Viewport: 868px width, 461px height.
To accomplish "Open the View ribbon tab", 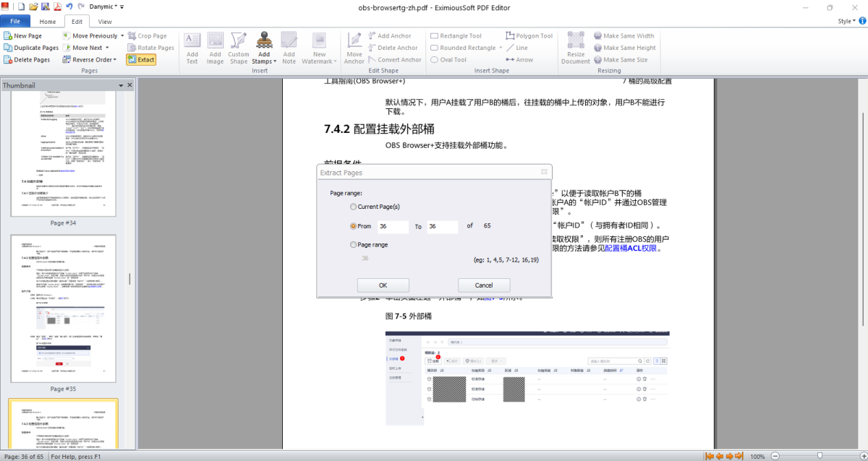I will click(105, 22).
